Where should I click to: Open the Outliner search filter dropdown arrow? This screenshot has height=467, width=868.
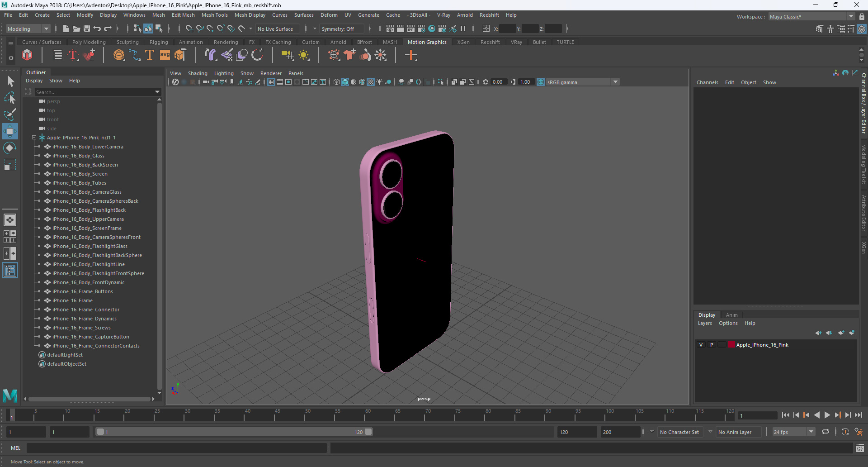coord(157,92)
